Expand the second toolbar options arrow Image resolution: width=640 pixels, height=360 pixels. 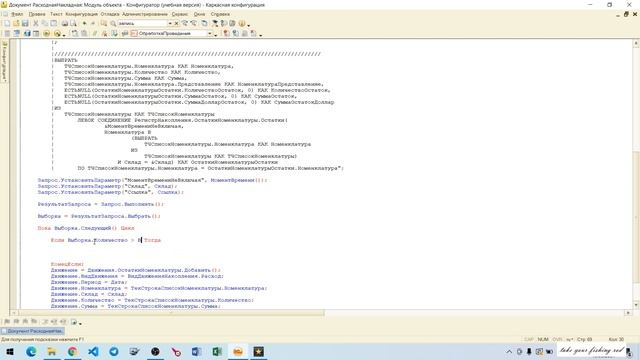tap(260, 35)
